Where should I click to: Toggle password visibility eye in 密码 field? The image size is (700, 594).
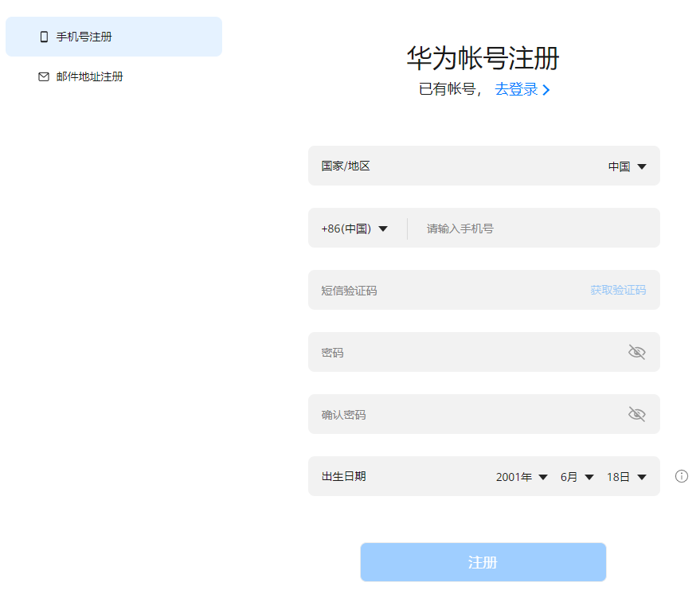click(x=636, y=352)
